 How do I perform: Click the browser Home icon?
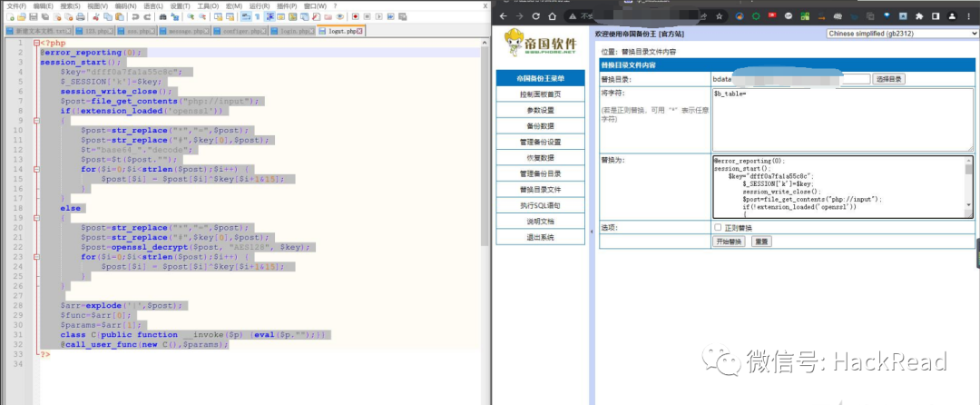pyautogui.click(x=552, y=16)
